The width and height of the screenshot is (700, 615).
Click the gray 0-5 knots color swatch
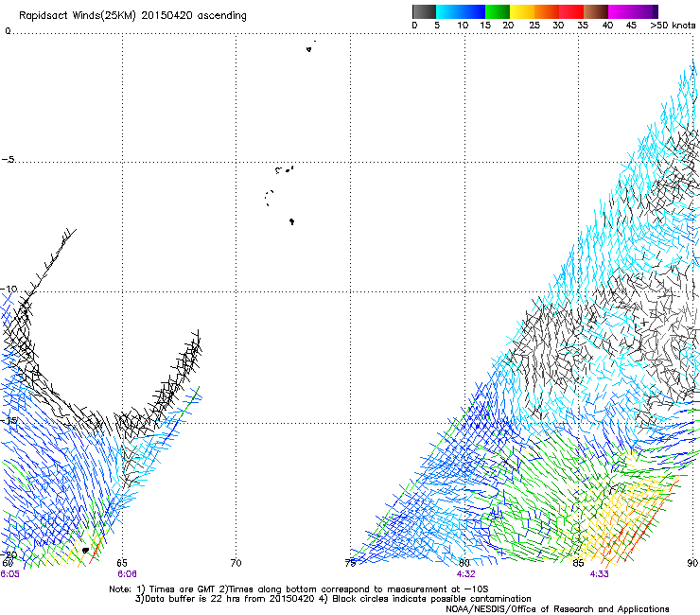coord(424,11)
